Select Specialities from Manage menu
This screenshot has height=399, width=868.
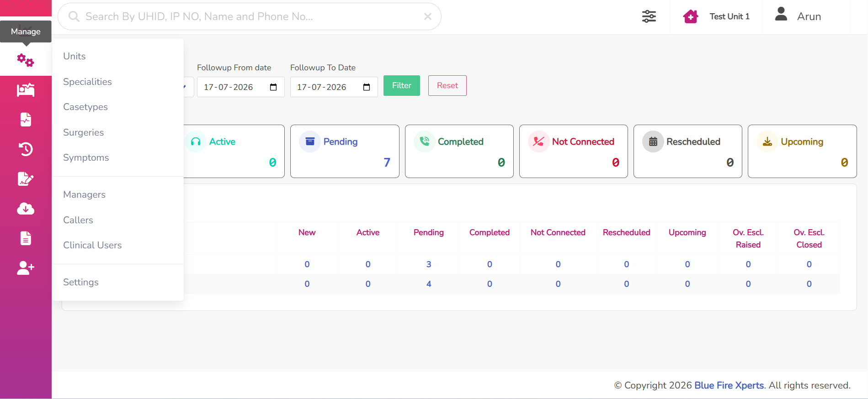pos(87,82)
